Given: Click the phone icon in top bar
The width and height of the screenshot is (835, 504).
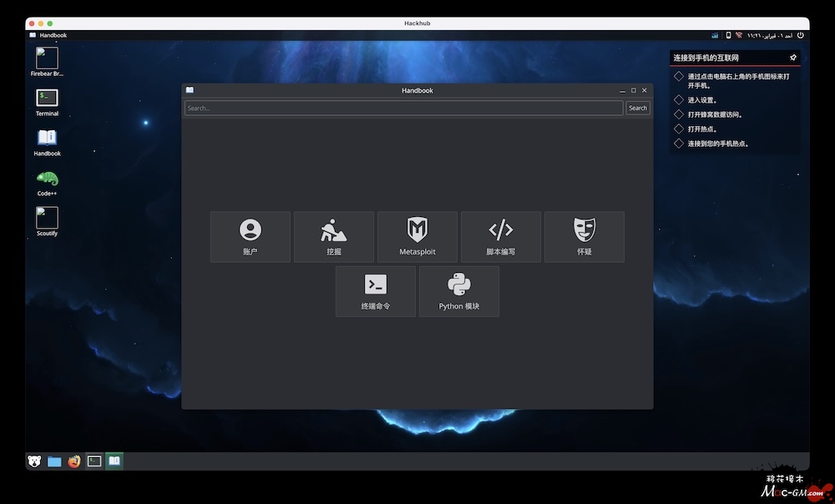Looking at the screenshot, I should pos(728,35).
